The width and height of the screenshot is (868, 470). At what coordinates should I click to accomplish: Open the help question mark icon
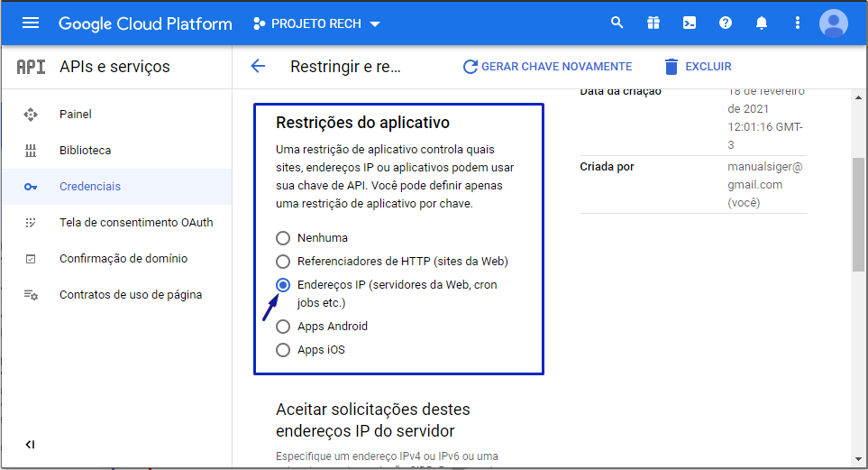pyautogui.click(x=726, y=23)
